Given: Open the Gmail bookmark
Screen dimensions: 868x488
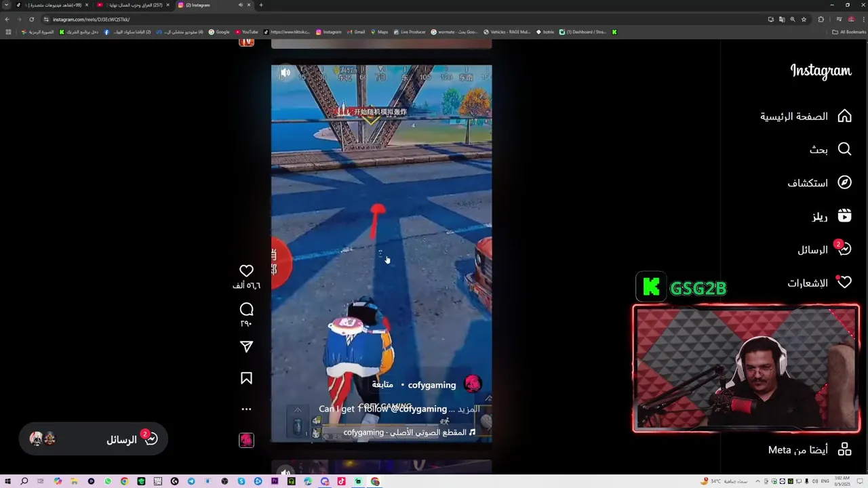Looking at the screenshot, I should [x=356, y=32].
